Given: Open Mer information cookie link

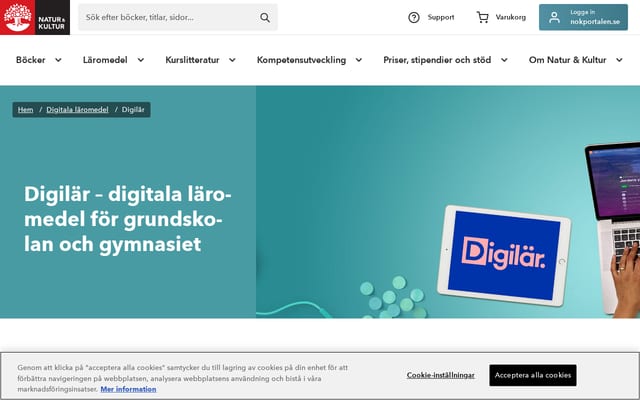Looking at the screenshot, I should [129, 389].
